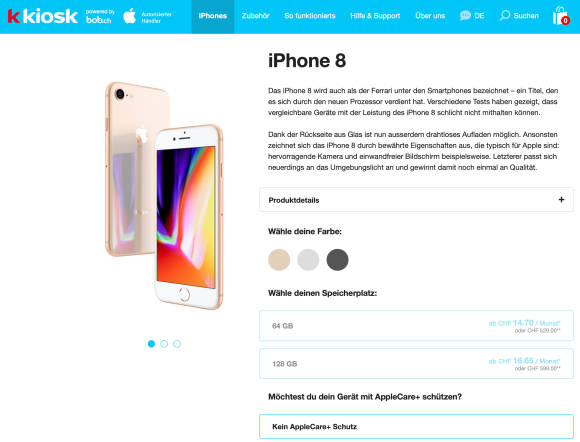Expand the Produktdetails section
This screenshot has width=580, height=442.
pyautogui.click(x=417, y=200)
